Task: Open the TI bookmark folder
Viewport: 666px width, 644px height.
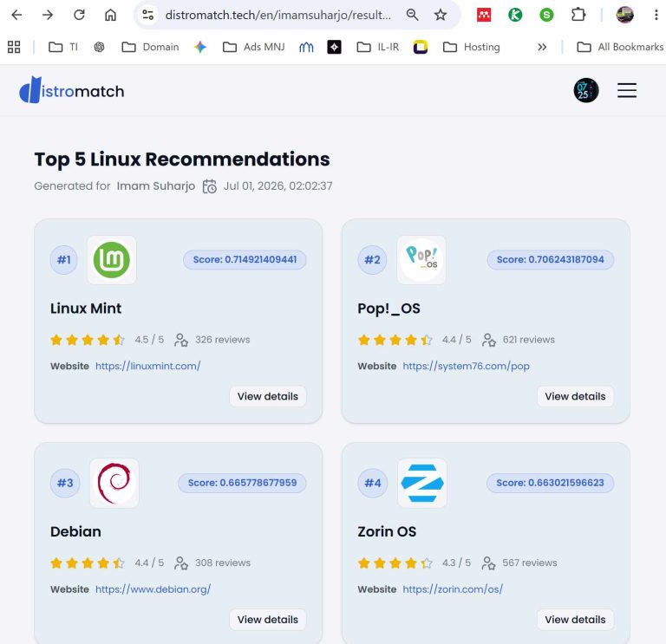Action: click(63, 47)
